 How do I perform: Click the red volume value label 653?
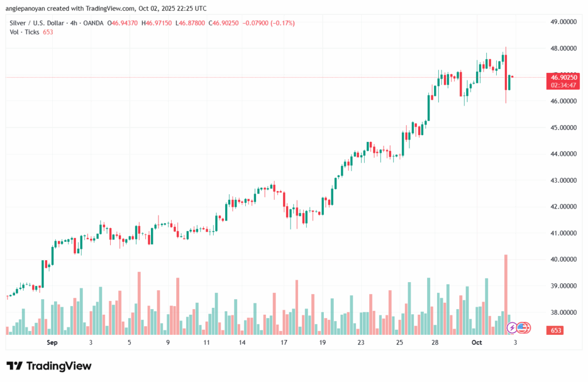click(x=557, y=330)
